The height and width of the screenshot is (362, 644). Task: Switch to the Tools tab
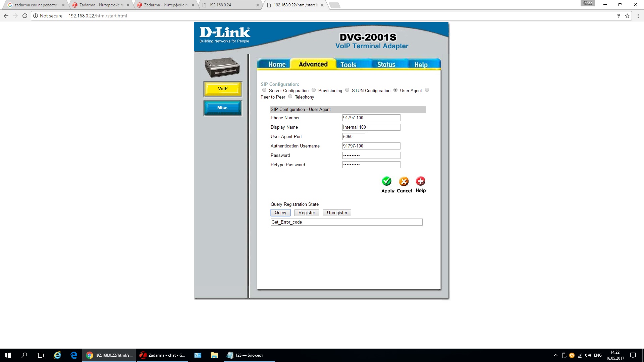click(x=348, y=65)
